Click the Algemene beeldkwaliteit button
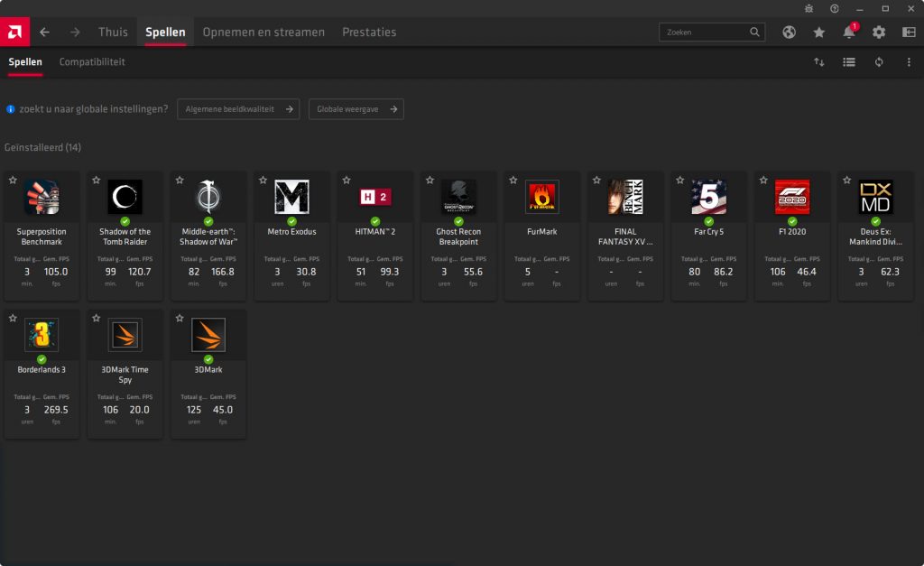 (238, 109)
